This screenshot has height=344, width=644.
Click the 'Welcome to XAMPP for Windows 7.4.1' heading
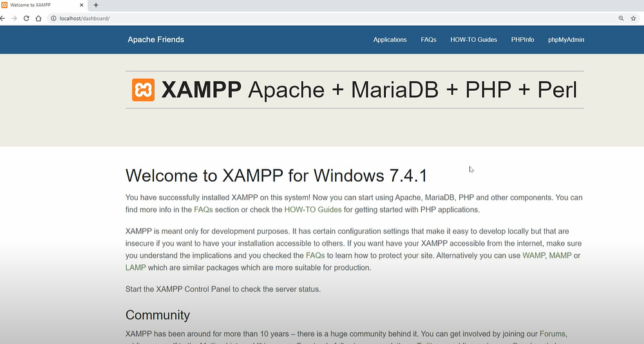pyautogui.click(x=276, y=175)
